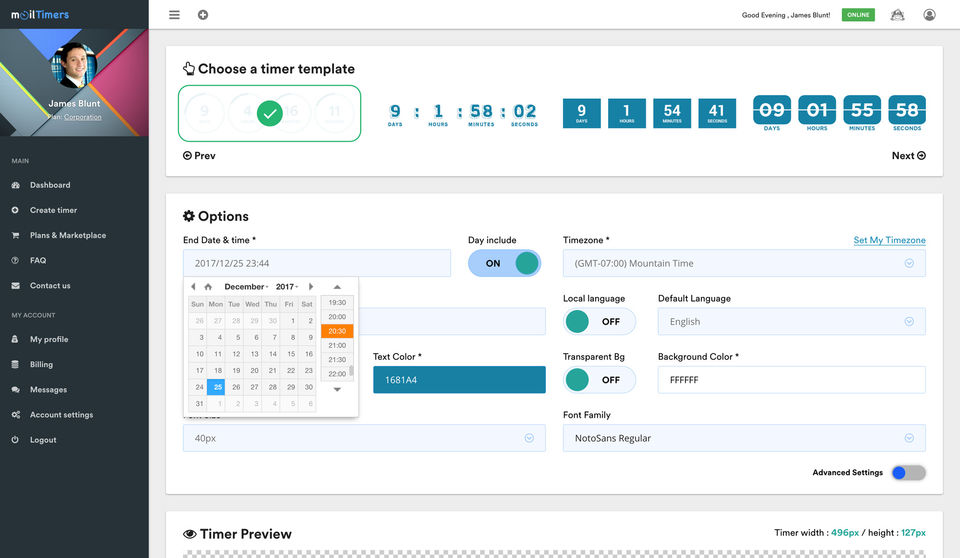Screen dimensions: 960x558
Task: Select 20:30 in the time list
Action: (337, 331)
